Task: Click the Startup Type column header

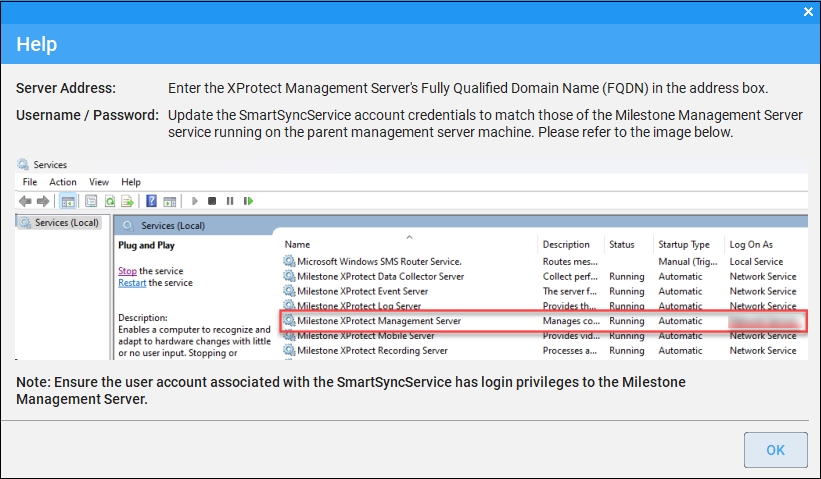Action: (x=684, y=245)
